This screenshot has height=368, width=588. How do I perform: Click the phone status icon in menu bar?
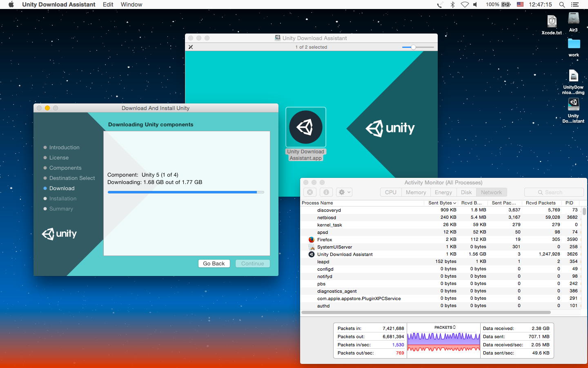439,4
